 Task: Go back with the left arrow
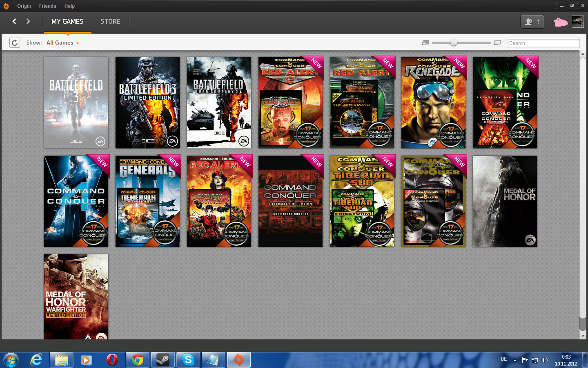[14, 21]
